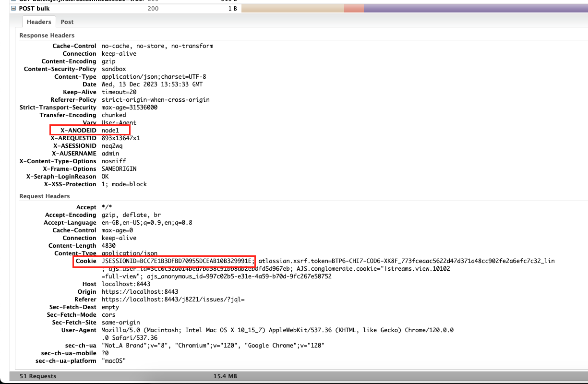588x384 pixels.
Task: Open the Headers tab
Action: click(39, 22)
